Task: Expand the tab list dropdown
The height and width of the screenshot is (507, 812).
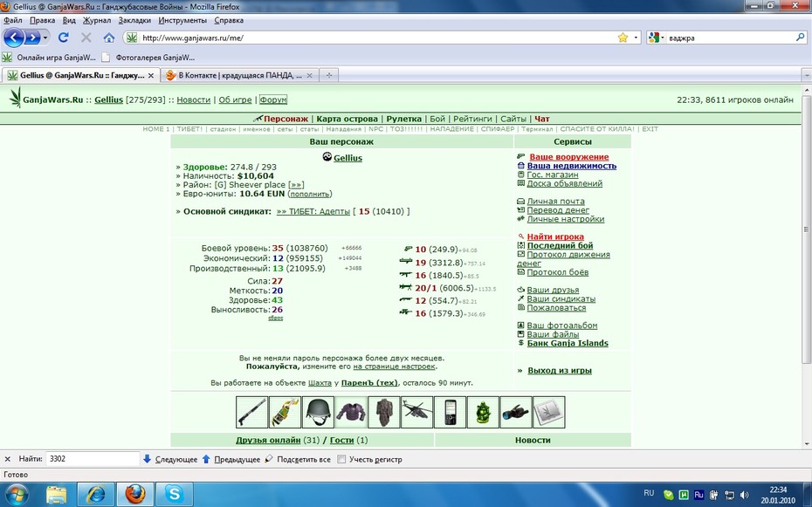Action: tap(806, 76)
